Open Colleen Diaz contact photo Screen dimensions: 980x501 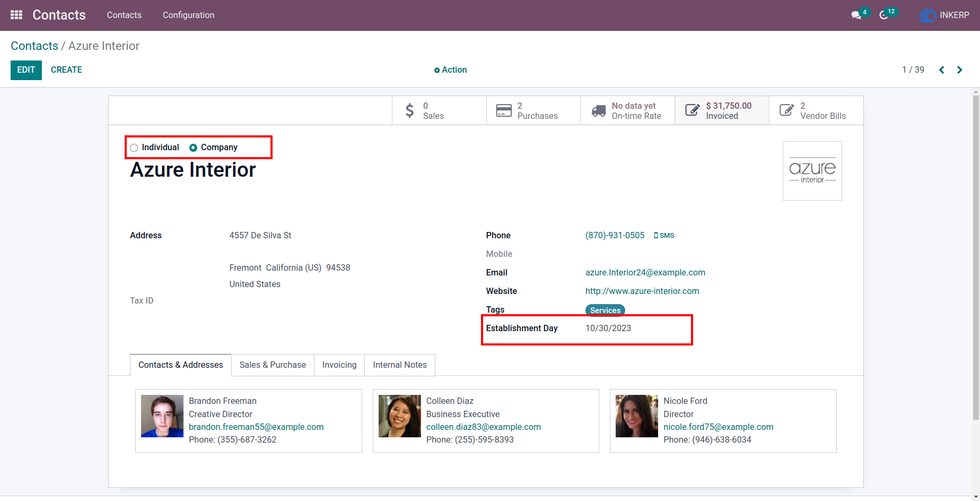(x=400, y=416)
